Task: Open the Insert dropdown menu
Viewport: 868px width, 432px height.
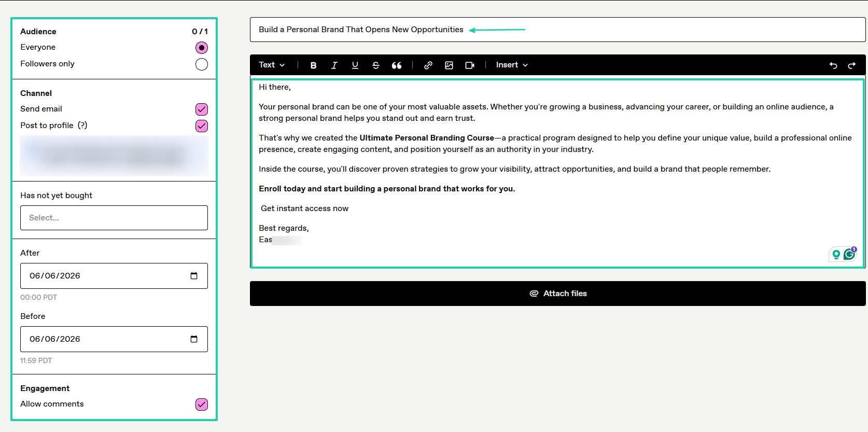Action: coord(512,65)
